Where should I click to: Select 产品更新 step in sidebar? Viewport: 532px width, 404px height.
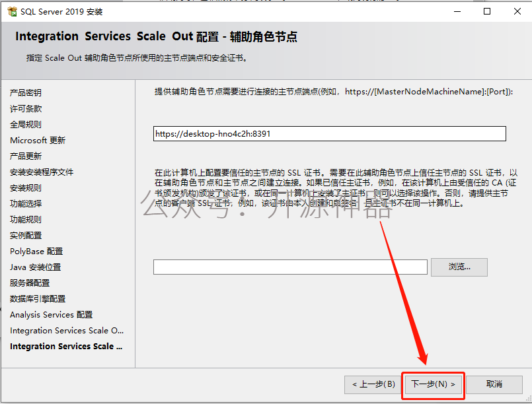(26, 156)
